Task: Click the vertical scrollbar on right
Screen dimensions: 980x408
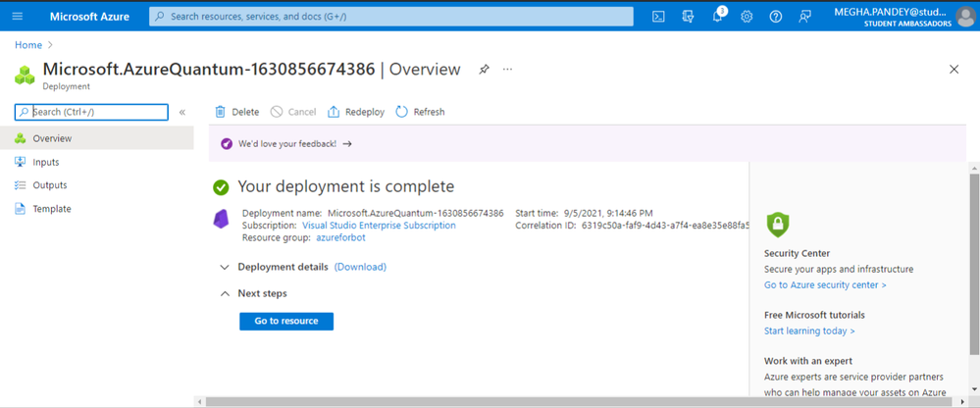Action: coord(974,263)
